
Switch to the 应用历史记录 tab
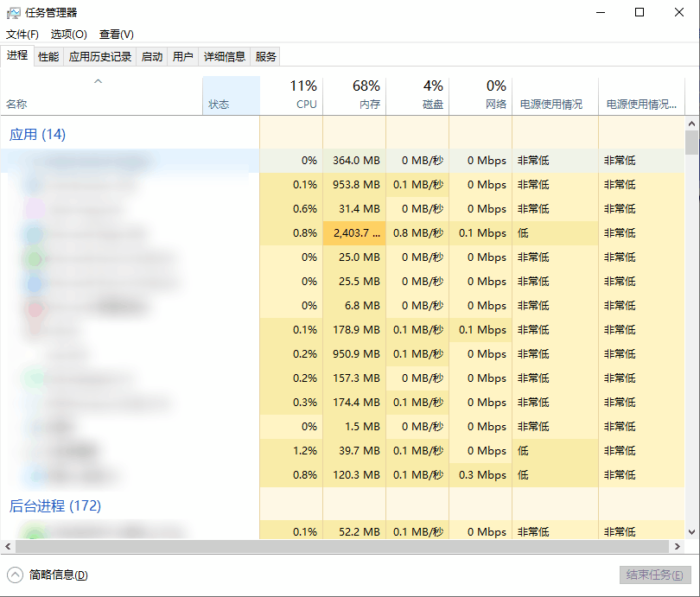(x=100, y=57)
